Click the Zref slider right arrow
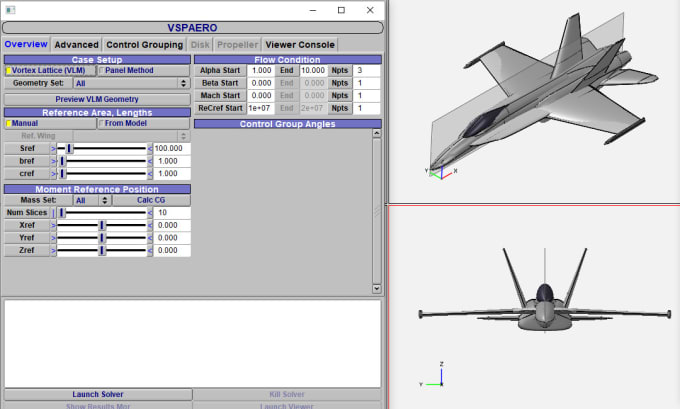Viewport: 680px width, 409px height. [x=150, y=250]
